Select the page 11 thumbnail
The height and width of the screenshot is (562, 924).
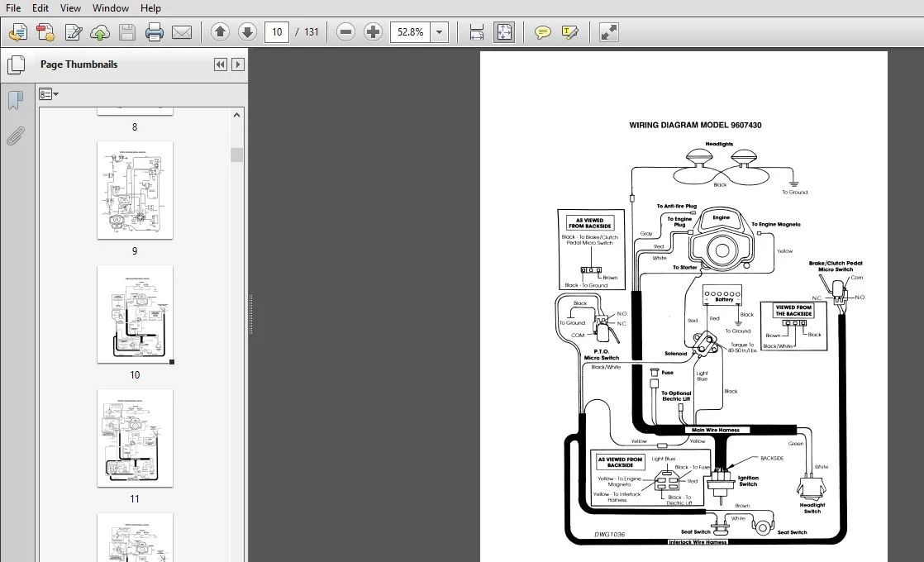135,438
